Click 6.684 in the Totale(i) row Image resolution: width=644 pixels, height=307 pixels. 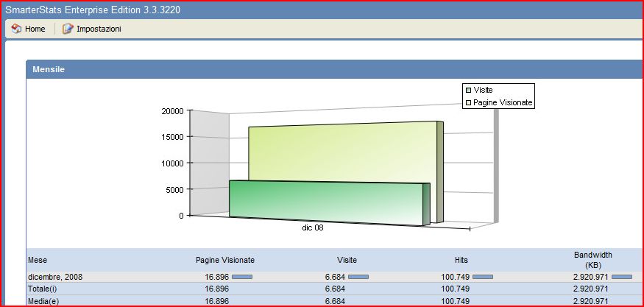tap(335, 289)
